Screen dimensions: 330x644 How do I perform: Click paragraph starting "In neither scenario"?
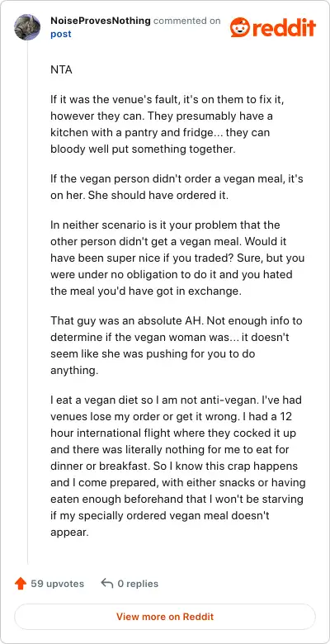click(x=177, y=258)
